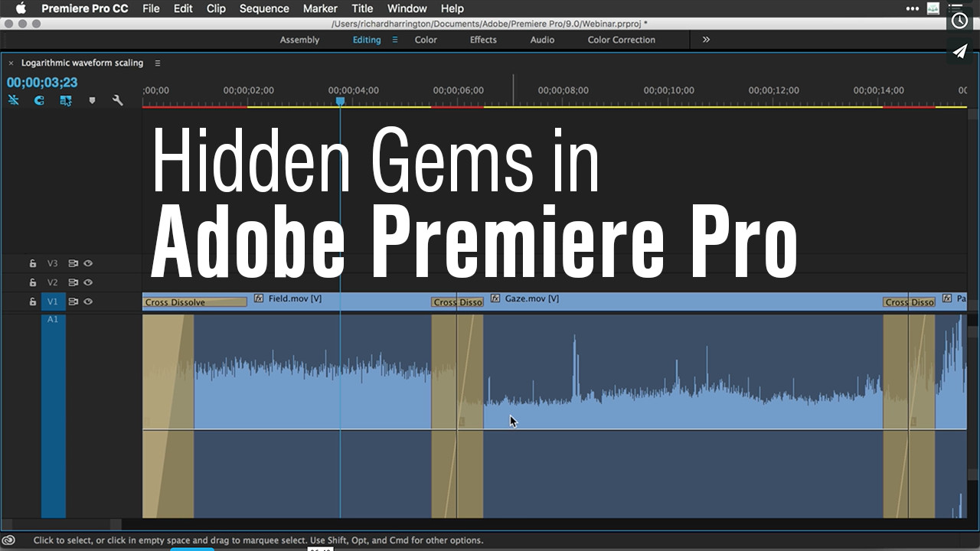Toggle the Linked Selection icon
Screen dimensions: 980x551
point(66,100)
